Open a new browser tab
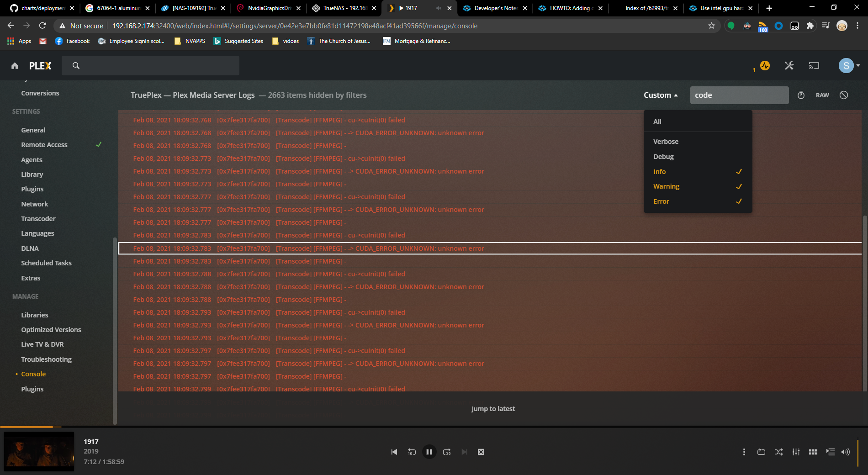 (769, 8)
